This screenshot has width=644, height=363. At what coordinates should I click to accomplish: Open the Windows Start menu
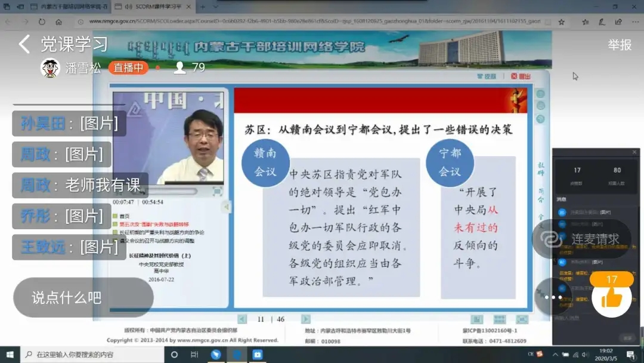tap(10, 354)
